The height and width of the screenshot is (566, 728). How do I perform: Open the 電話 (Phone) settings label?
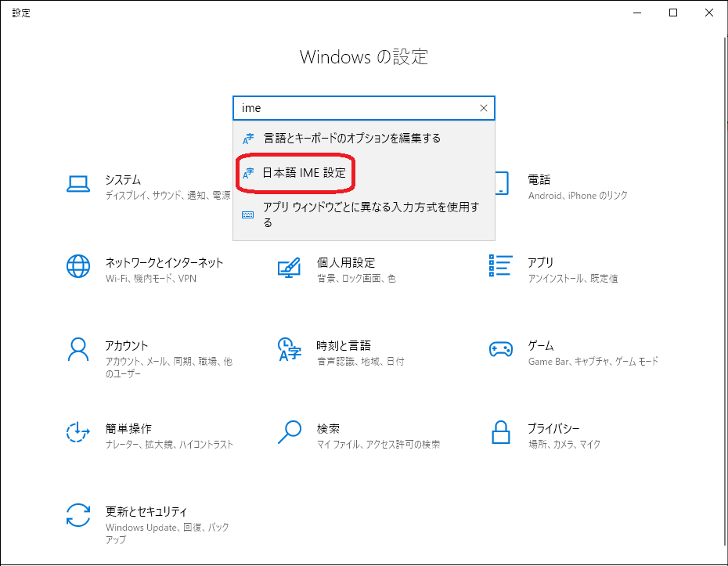click(x=539, y=179)
